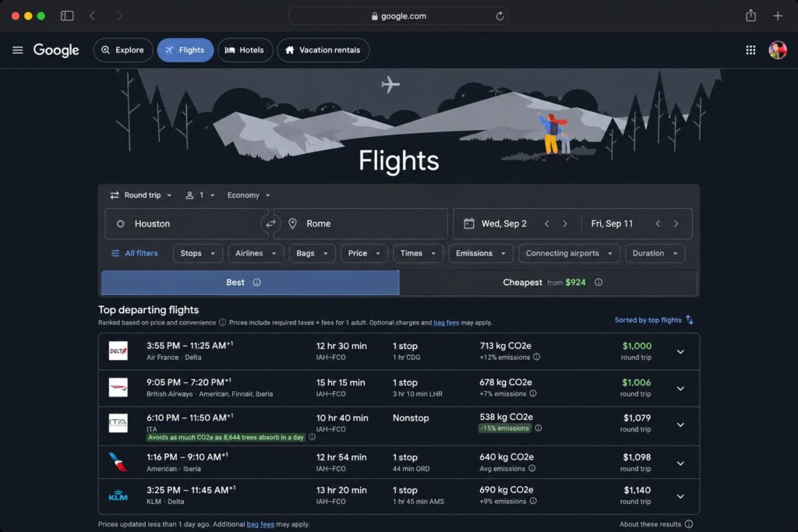Image resolution: width=798 pixels, height=532 pixels.
Task: Expand the $1,098 American flight details
Action: click(680, 463)
